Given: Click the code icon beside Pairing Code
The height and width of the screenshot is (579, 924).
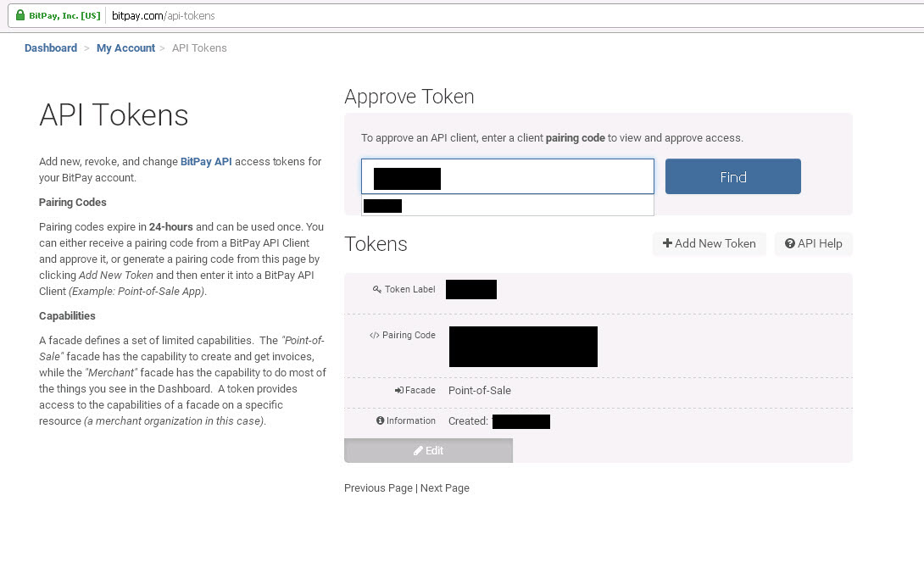Looking at the screenshot, I should (x=374, y=335).
